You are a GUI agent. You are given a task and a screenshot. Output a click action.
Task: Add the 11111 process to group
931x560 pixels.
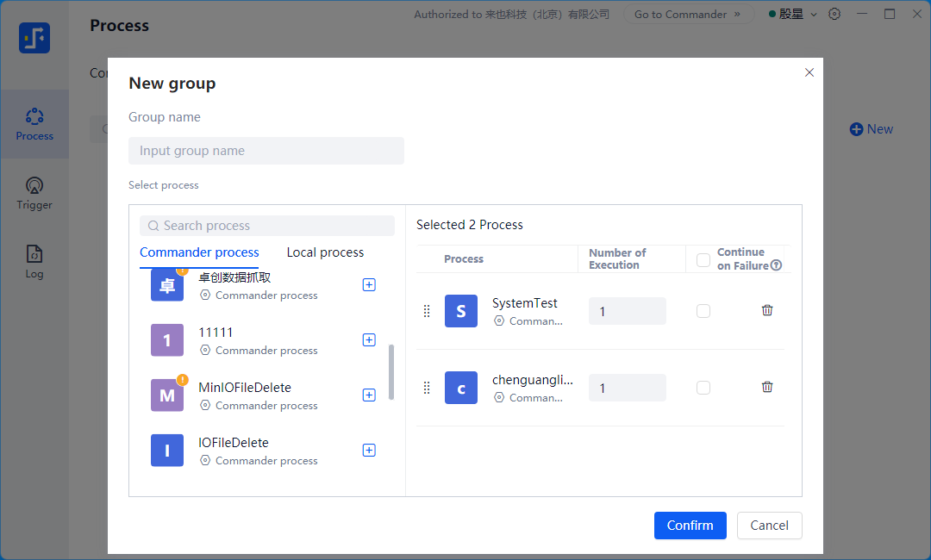coord(369,340)
